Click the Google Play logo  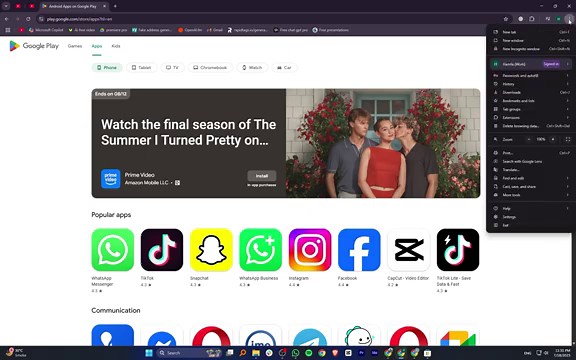[34, 46]
